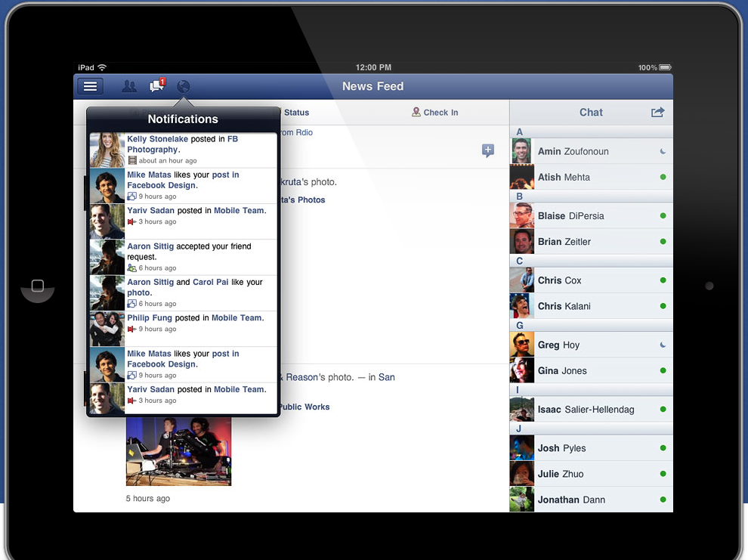Image resolution: width=748 pixels, height=560 pixels.
Task: Tap Kelly Stonelake's profile picture in notifications
Action: coord(107,150)
